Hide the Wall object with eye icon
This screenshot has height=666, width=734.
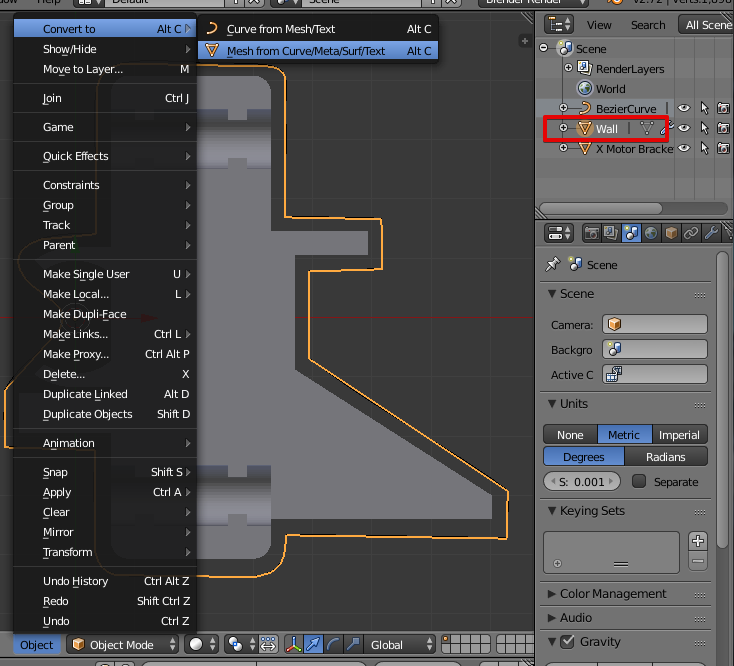pyautogui.click(x=685, y=128)
